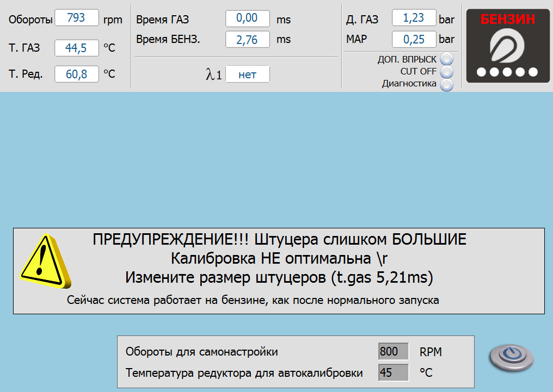The image size is (553, 392).
Task: Click the БЕНЗИН fuel switch panel icon
Action: pos(508,46)
